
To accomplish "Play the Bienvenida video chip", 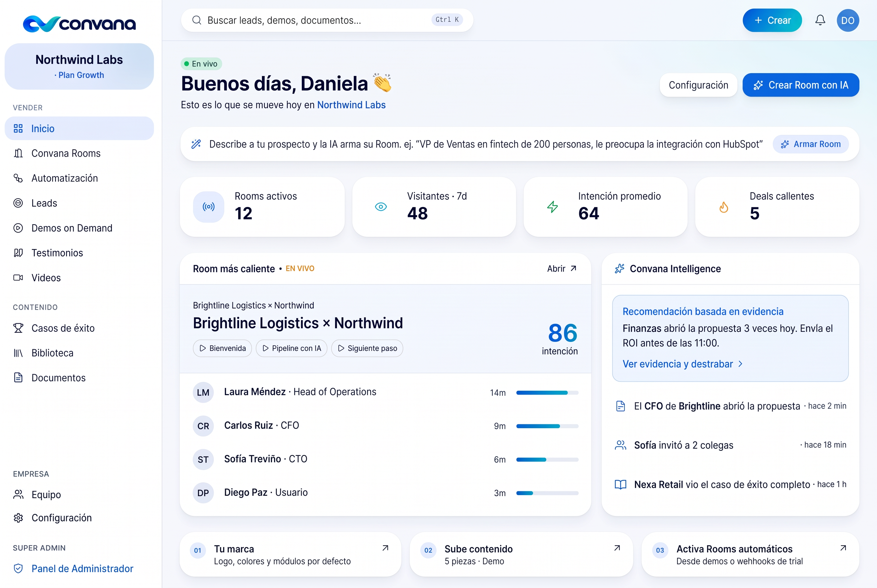I will click(x=222, y=348).
